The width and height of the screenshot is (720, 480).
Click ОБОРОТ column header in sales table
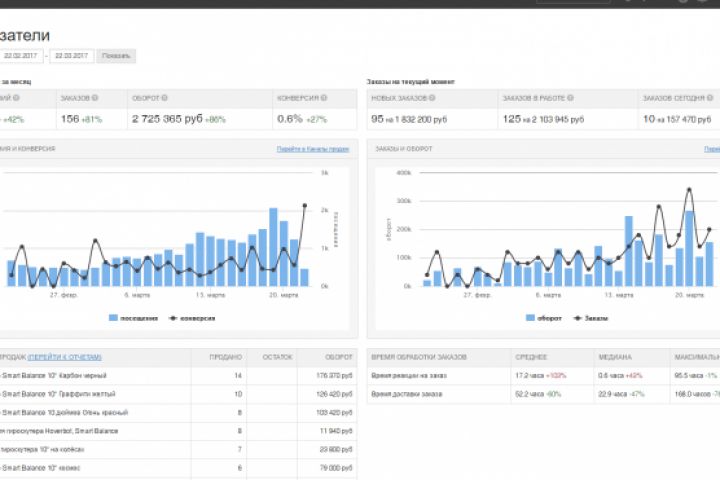click(x=338, y=357)
